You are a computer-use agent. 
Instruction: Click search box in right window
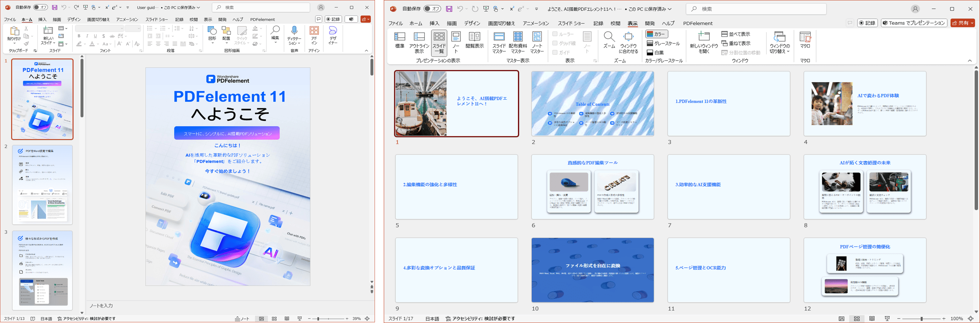756,9
